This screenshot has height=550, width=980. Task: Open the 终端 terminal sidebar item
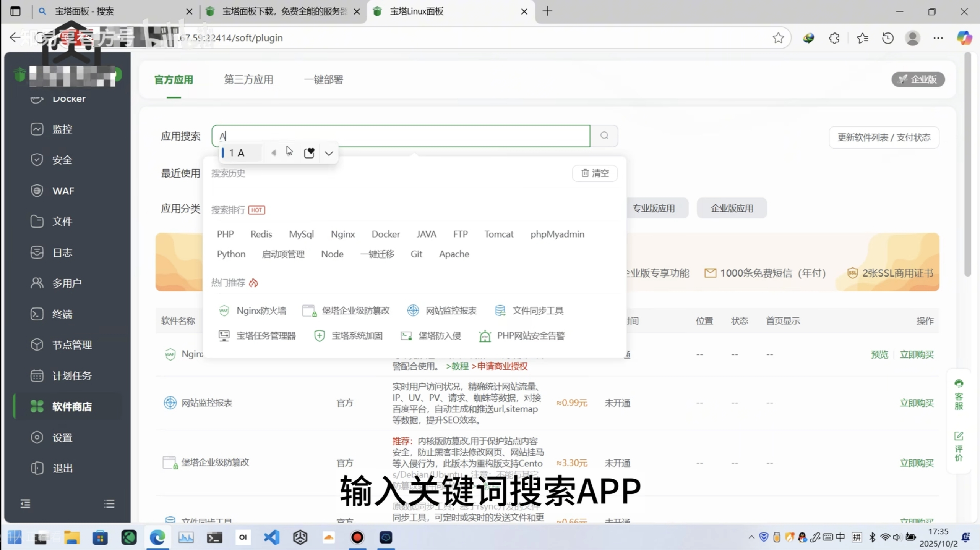tap(62, 314)
